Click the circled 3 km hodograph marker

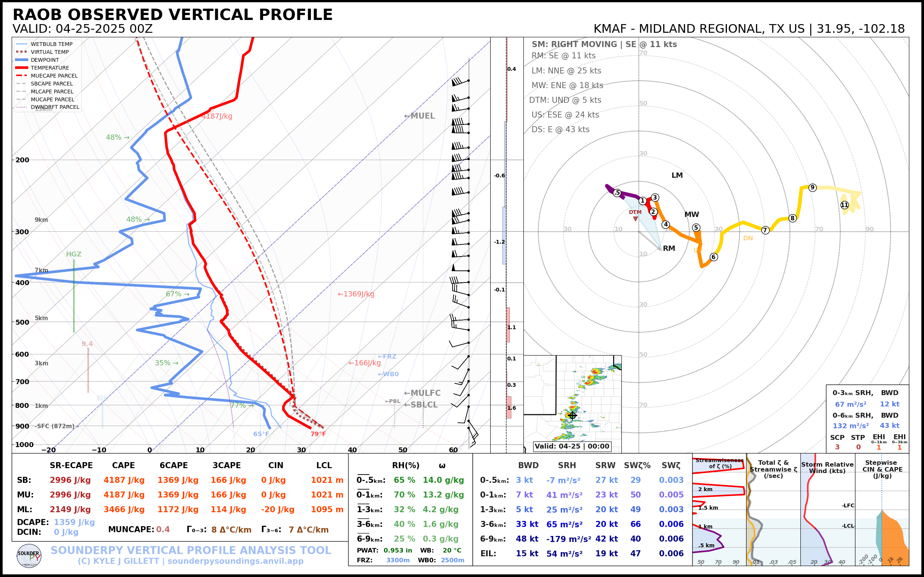click(655, 197)
